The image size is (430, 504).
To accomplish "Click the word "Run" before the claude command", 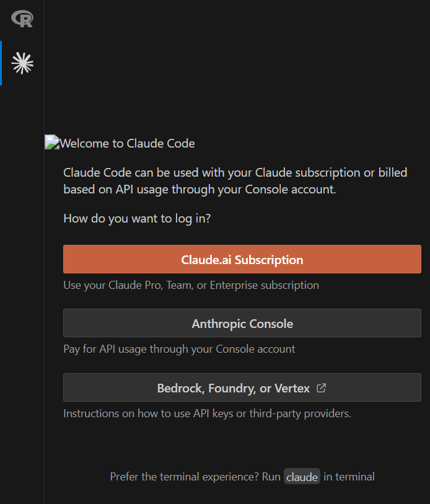I will [x=271, y=477].
